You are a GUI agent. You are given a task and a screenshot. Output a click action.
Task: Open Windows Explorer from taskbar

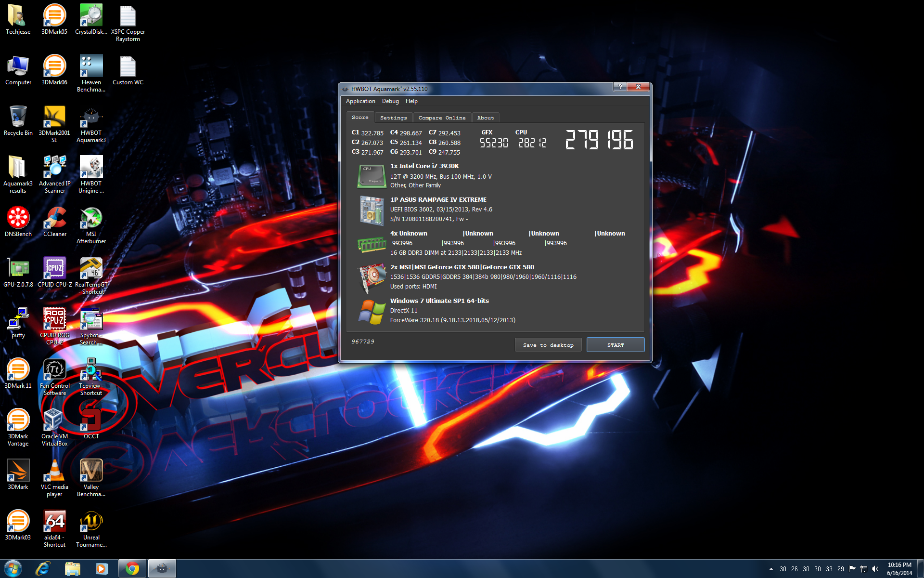72,569
